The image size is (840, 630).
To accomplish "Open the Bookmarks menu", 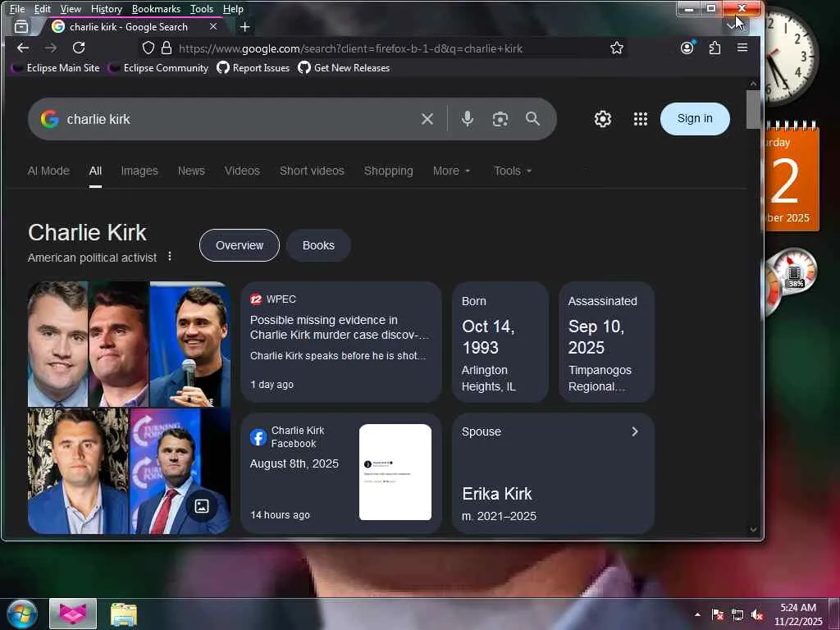I will (x=156, y=8).
